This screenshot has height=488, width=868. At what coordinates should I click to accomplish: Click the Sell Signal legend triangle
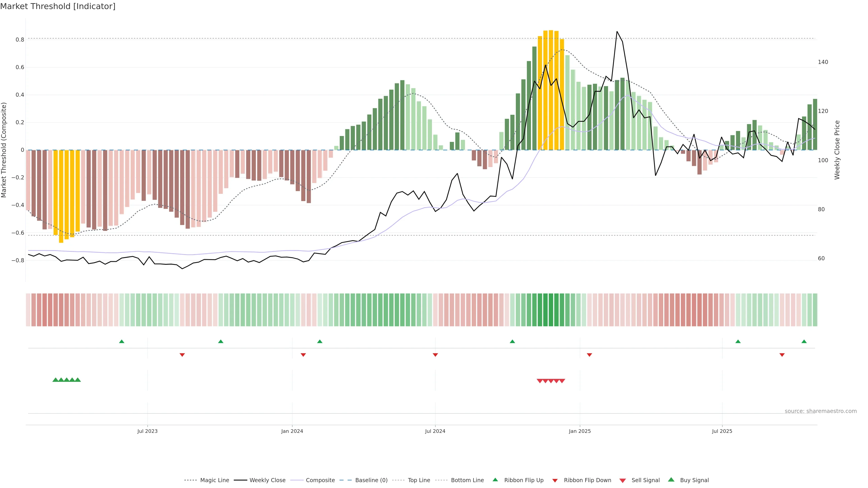(622, 481)
